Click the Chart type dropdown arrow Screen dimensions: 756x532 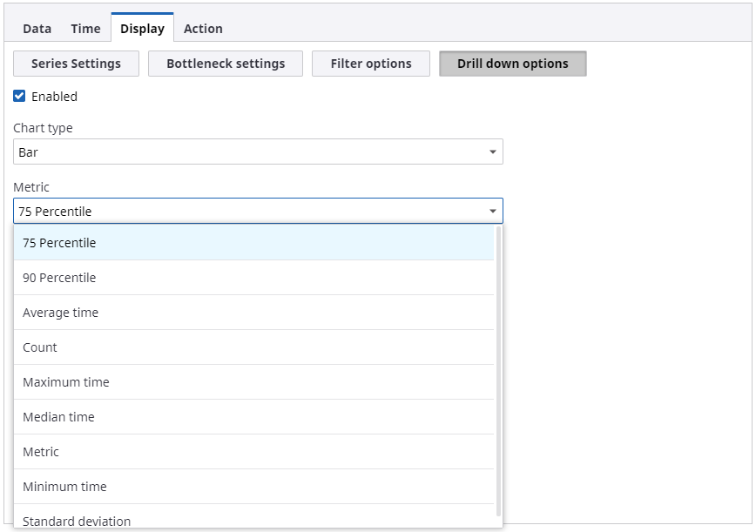(493, 152)
